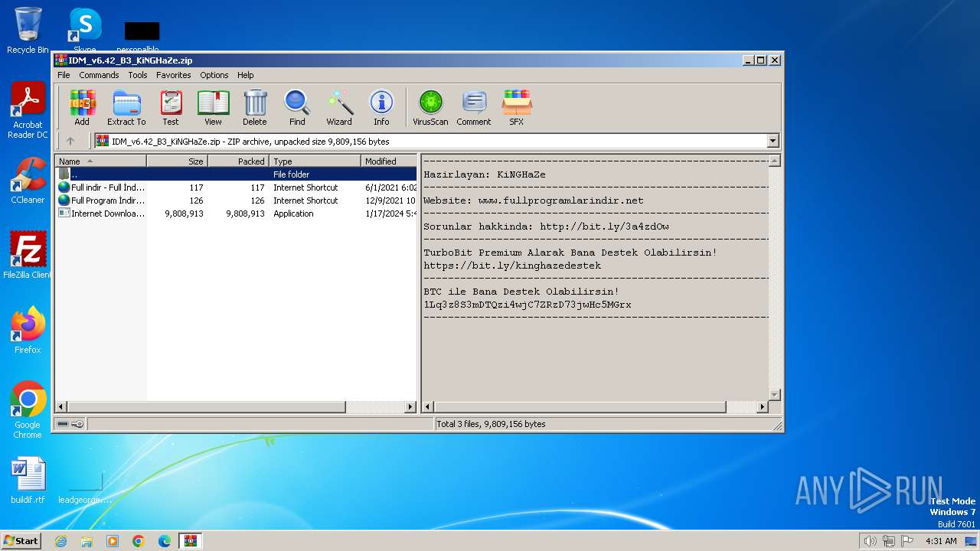Open Windows Media Player from the taskbar
The height and width of the screenshot is (551, 980).
113,541
